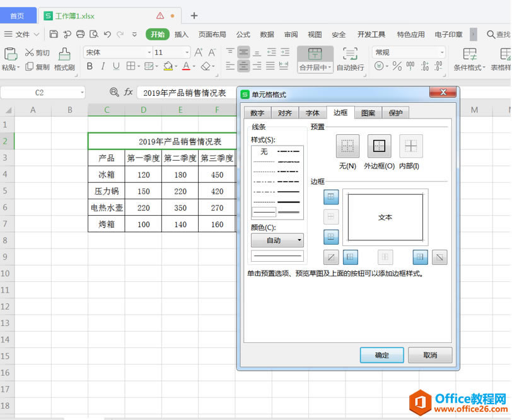
Task: Click the Print icon in quick toolbar
Action: [x=80, y=34]
